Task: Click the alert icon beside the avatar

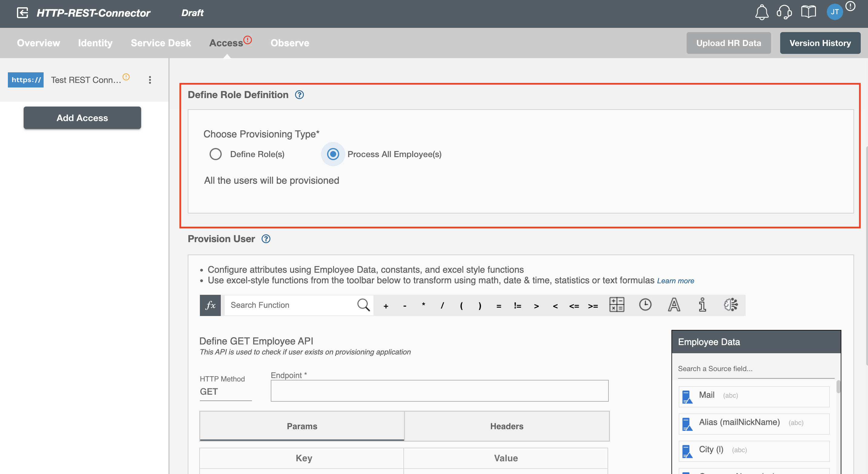Action: 850,6
